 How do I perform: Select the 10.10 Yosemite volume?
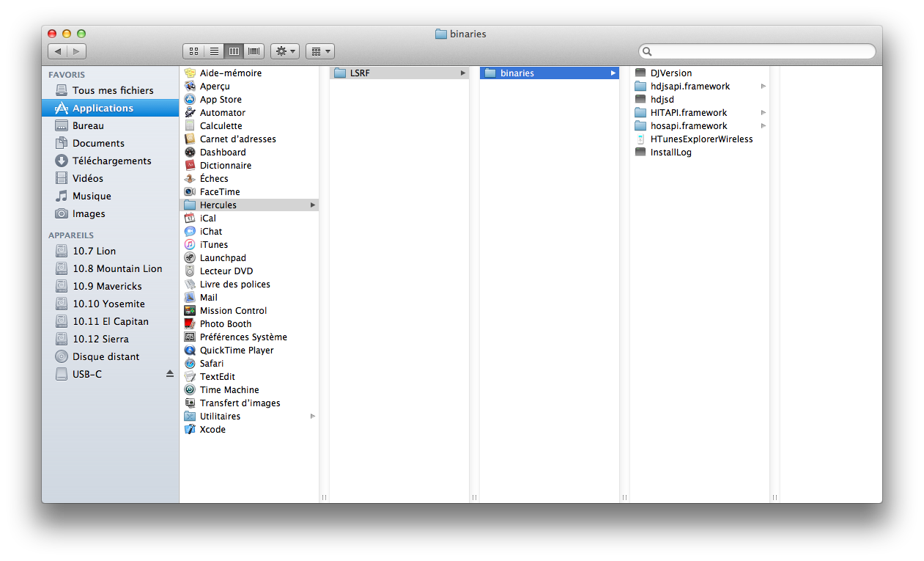(110, 304)
